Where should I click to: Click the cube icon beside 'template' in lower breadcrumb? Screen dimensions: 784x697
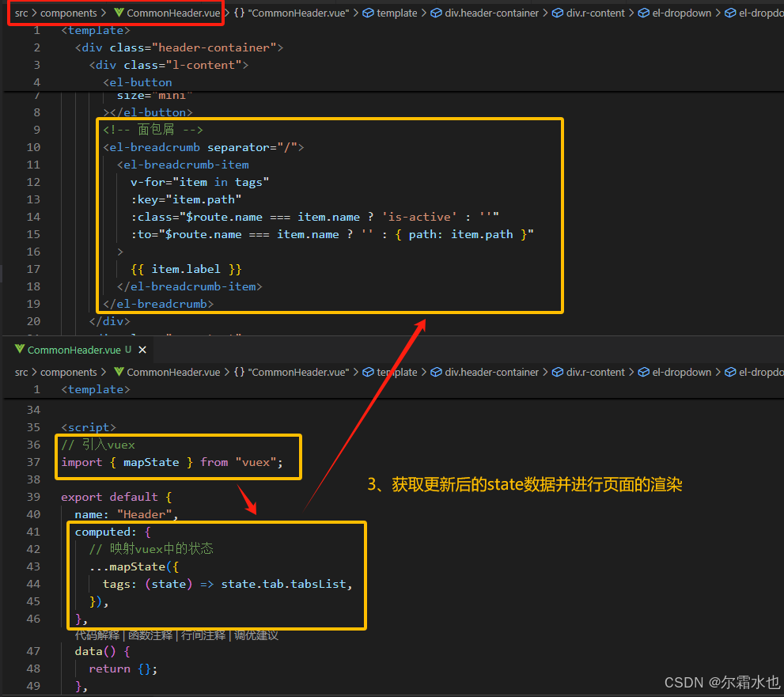tap(368, 372)
